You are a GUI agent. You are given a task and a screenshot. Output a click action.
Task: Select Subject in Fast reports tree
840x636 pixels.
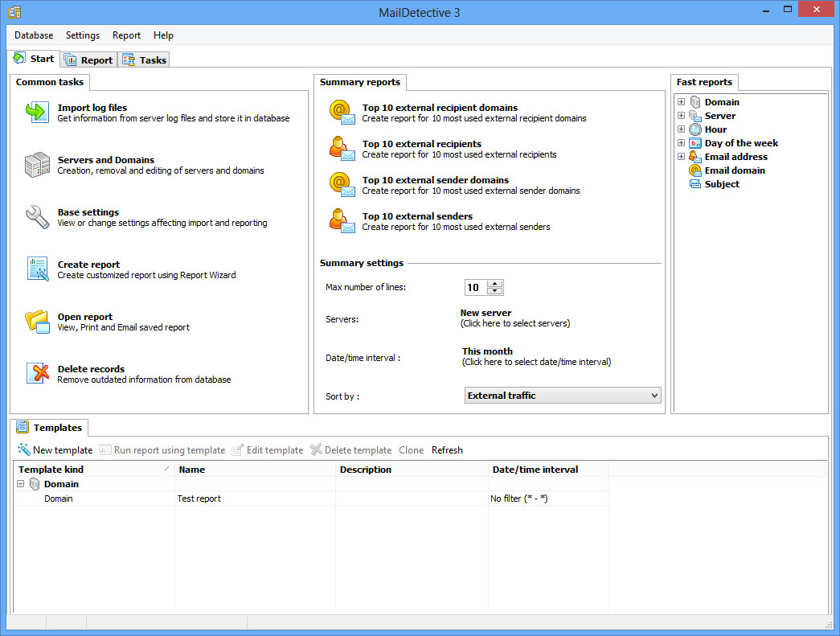(x=722, y=184)
